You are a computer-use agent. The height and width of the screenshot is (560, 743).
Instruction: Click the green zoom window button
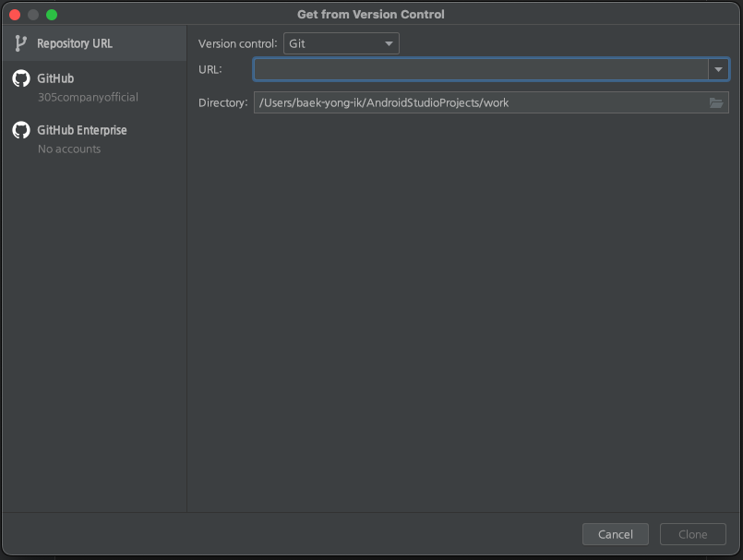pos(52,15)
